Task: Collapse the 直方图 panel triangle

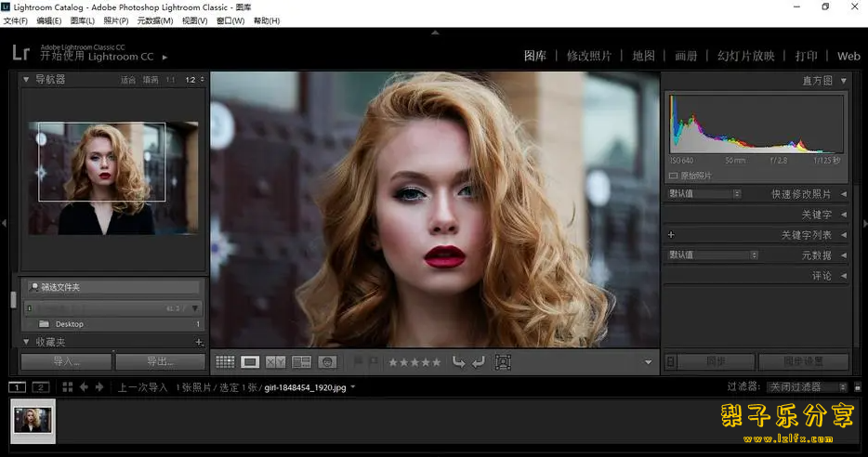Action: [x=844, y=81]
